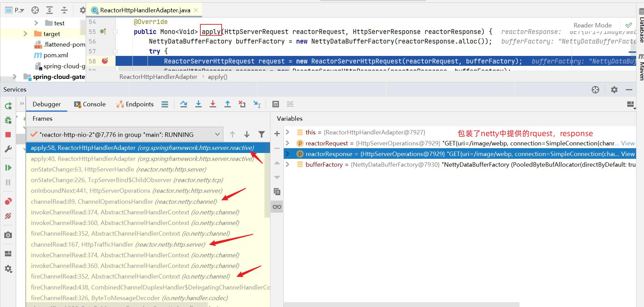The image size is (644, 307).
Task: Open the Maven tool window
Action: pyautogui.click(x=641, y=67)
